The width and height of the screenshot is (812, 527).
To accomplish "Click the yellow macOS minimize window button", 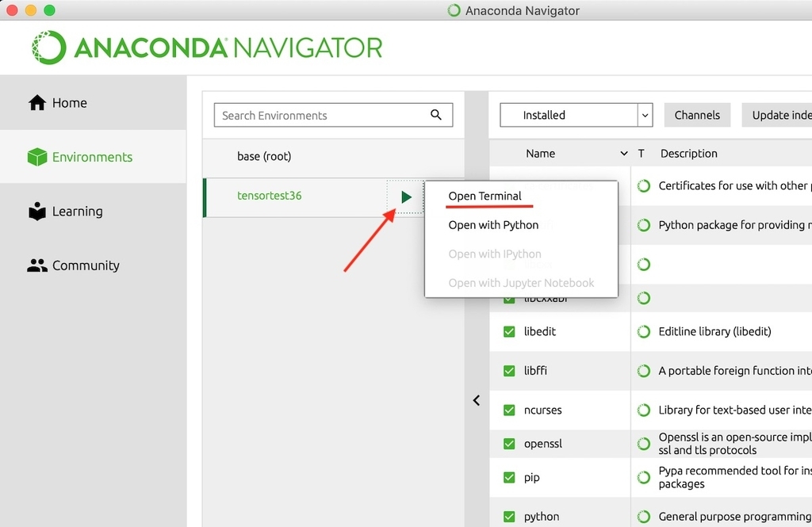I will pyautogui.click(x=31, y=10).
